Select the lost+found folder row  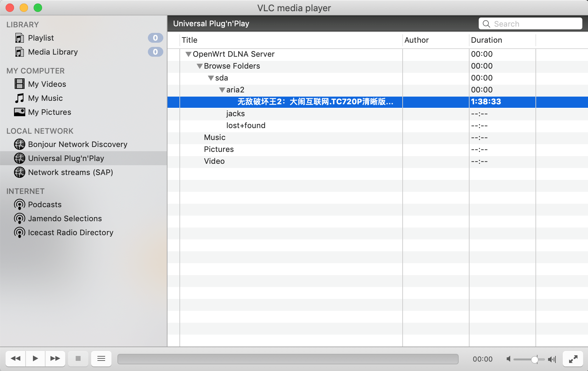coord(378,126)
